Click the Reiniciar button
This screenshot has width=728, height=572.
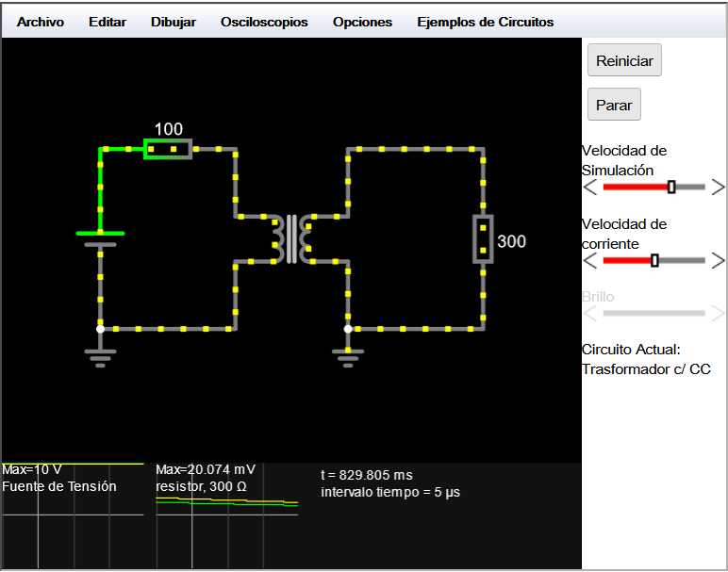(x=624, y=60)
